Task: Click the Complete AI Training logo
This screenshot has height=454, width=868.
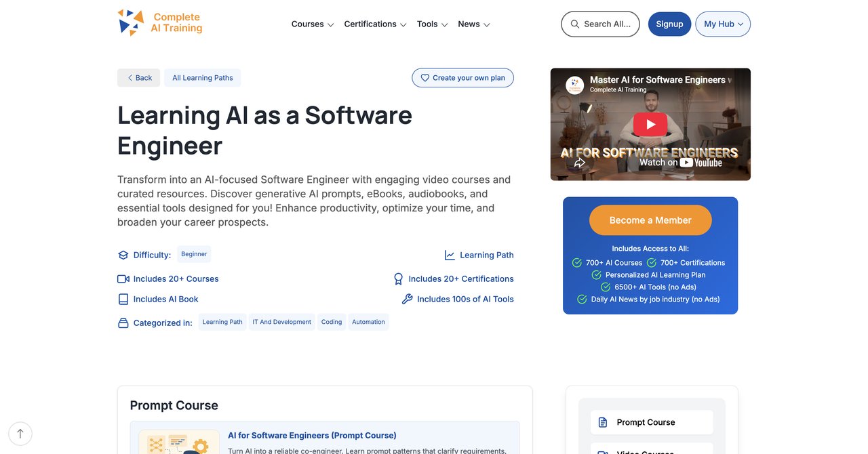Action: (160, 22)
